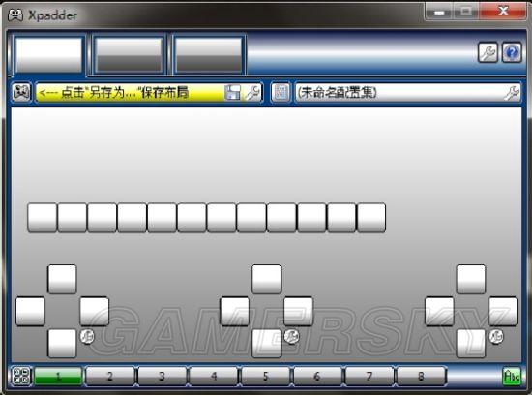532x396 pixels.
Task: Click the first button in the row
Action: [42, 218]
